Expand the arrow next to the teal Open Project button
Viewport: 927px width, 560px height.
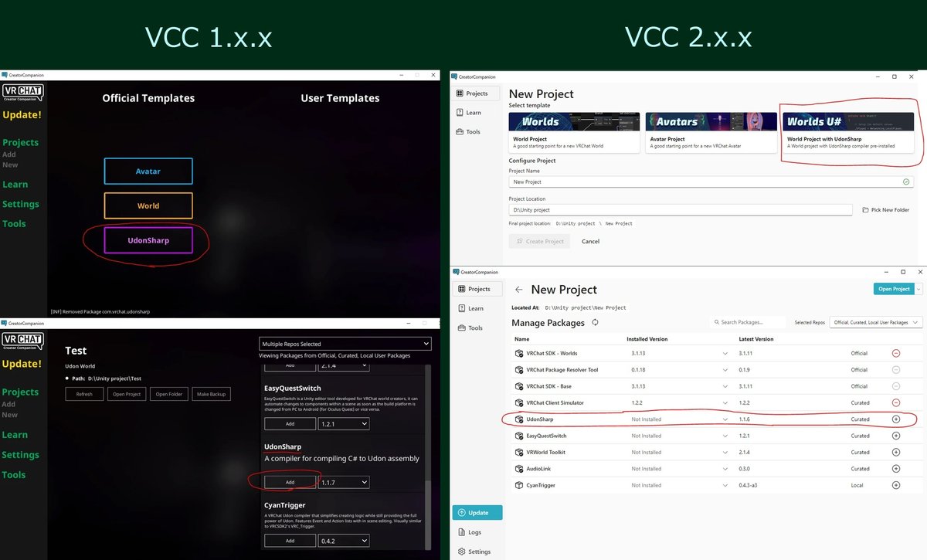919,289
